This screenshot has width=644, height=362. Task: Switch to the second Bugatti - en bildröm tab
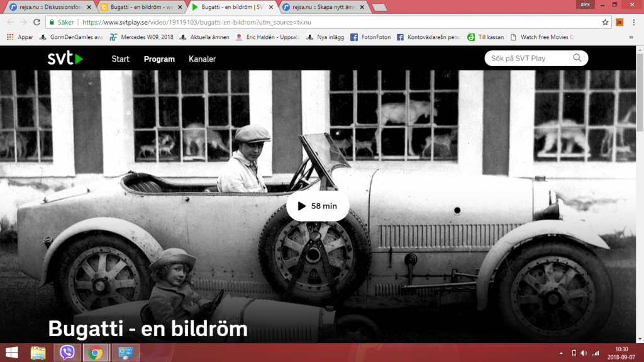[x=142, y=7]
